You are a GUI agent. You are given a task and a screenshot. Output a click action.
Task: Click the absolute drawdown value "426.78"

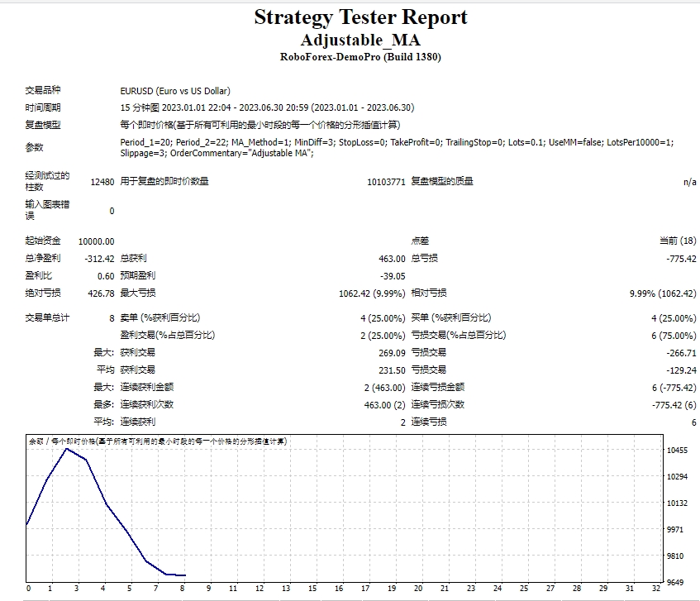coord(102,293)
